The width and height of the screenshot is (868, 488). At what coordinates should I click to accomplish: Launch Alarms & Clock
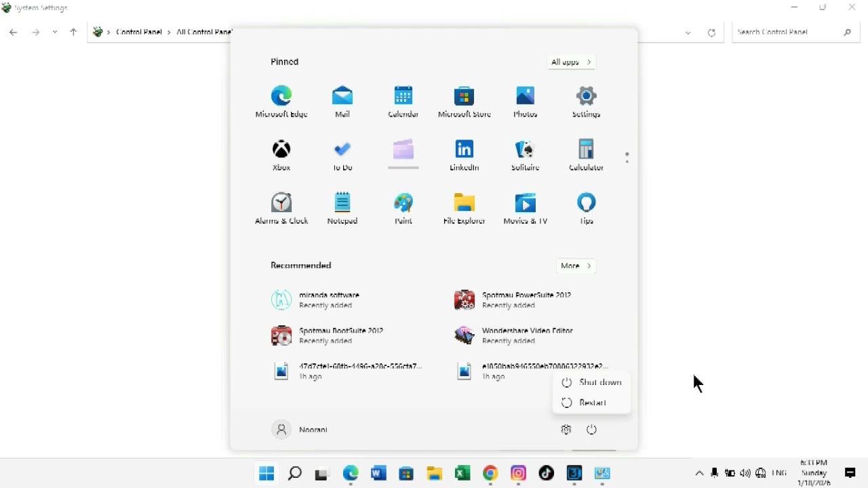point(281,209)
